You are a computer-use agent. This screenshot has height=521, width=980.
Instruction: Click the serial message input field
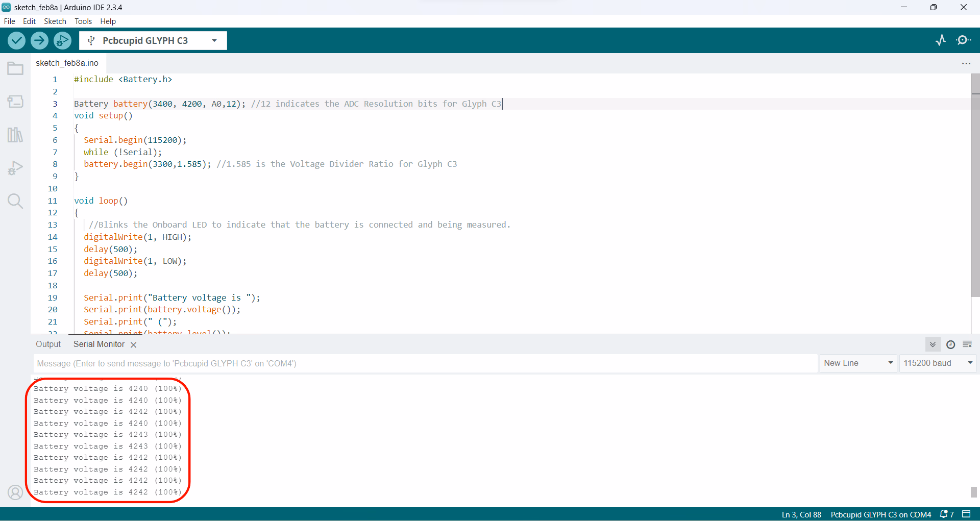point(425,363)
